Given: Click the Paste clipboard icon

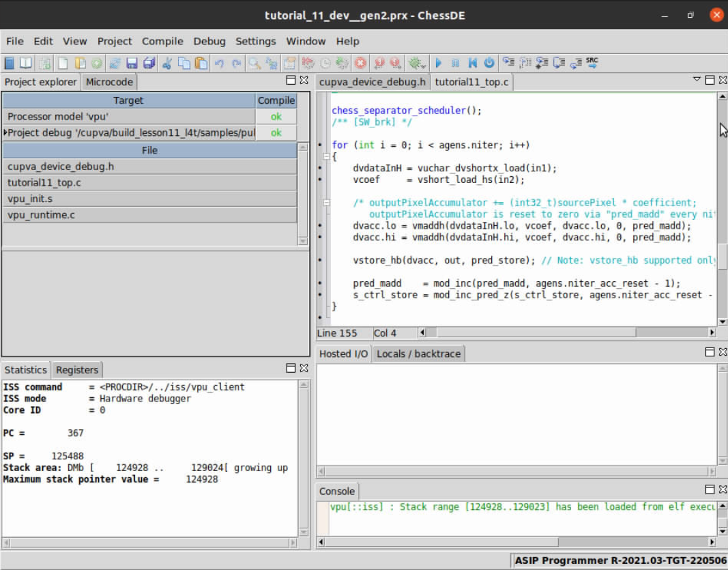Looking at the screenshot, I should (201, 63).
